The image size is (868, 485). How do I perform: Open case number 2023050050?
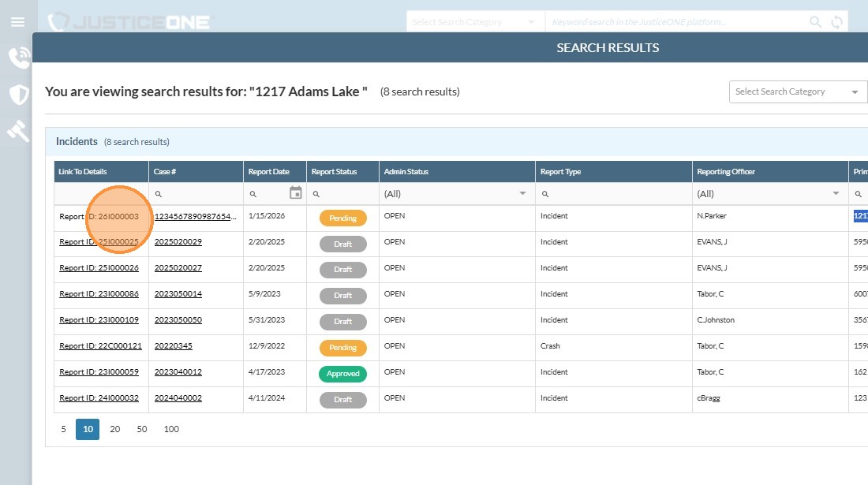pyautogui.click(x=178, y=319)
